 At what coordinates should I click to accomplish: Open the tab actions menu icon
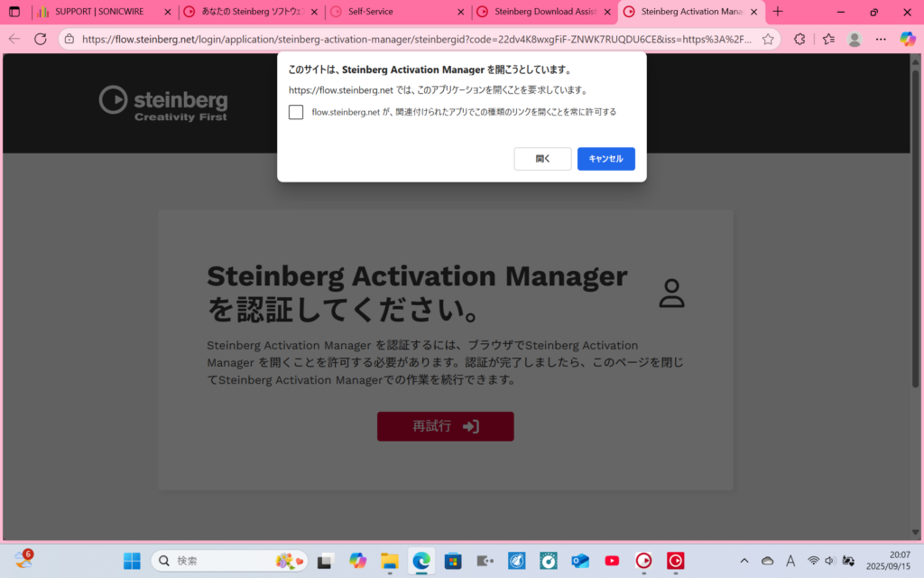pyautogui.click(x=14, y=12)
